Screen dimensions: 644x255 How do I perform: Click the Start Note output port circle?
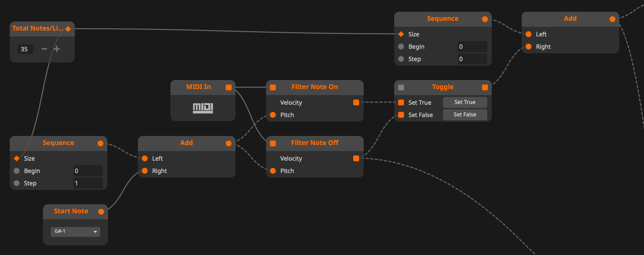tap(101, 212)
